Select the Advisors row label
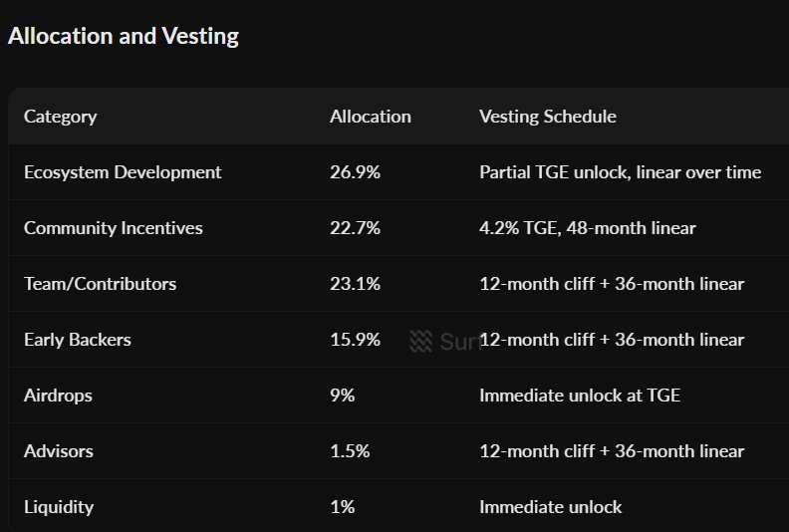789x532 pixels. [58, 451]
